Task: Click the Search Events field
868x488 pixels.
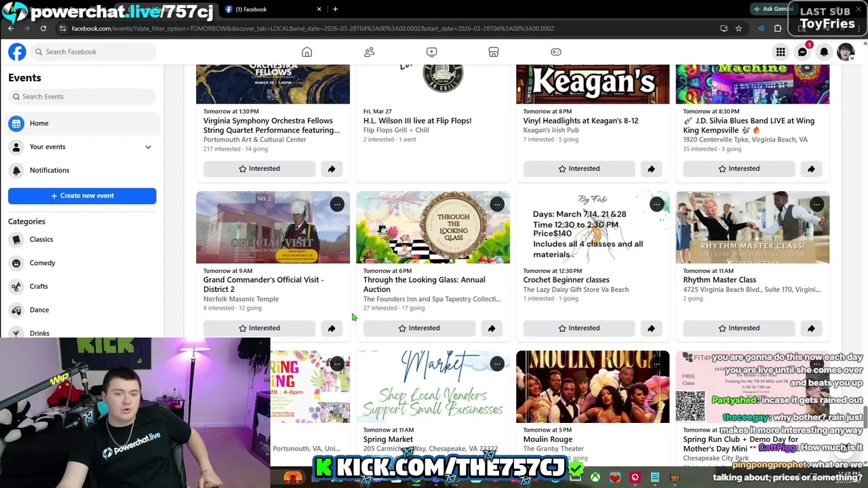Action: tap(82, 97)
